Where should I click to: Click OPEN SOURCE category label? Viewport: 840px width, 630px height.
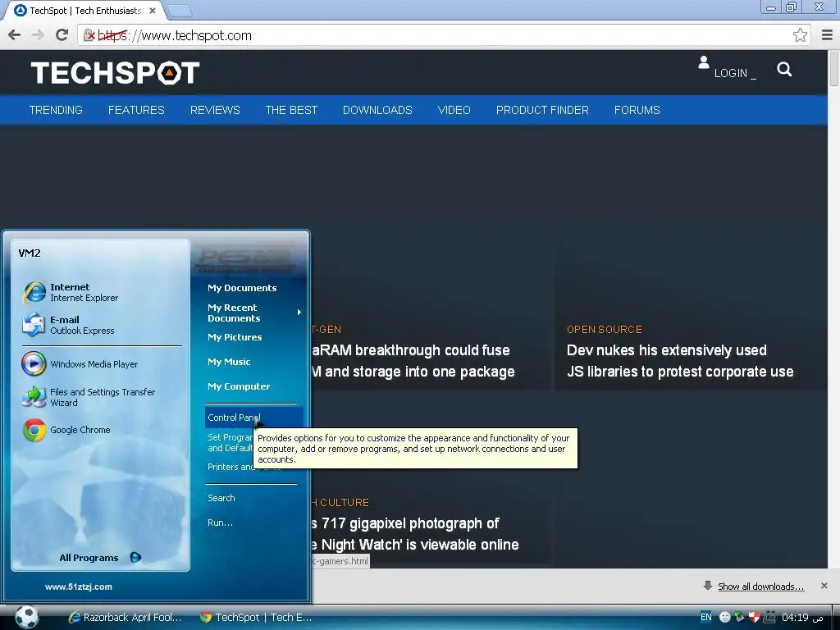pyautogui.click(x=605, y=330)
